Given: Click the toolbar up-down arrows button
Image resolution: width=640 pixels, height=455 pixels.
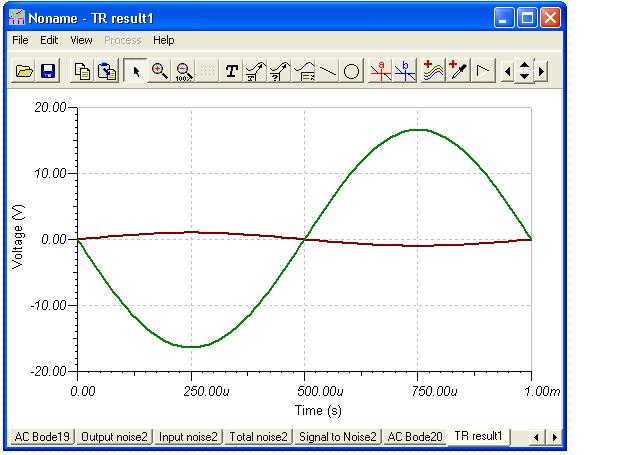Looking at the screenshot, I should coord(524,71).
